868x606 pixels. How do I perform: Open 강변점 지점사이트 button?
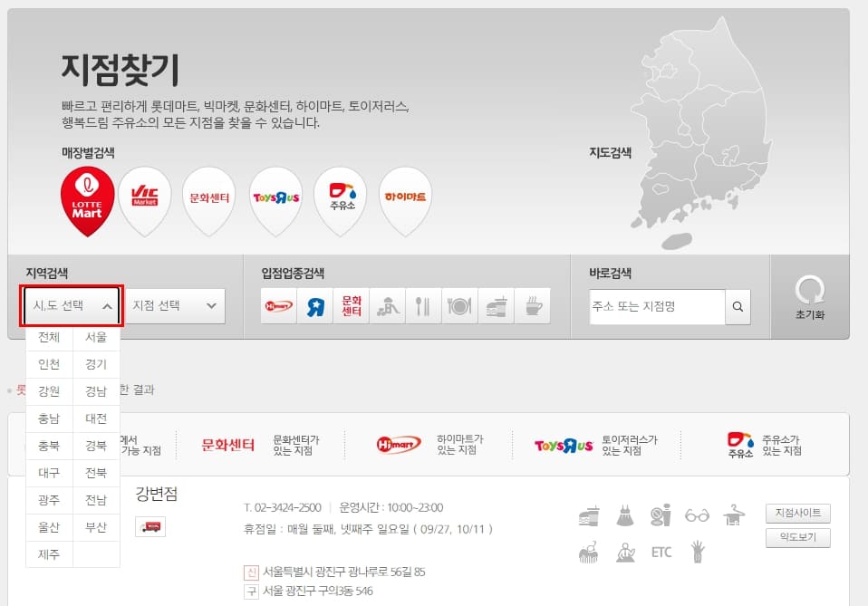[x=797, y=513]
